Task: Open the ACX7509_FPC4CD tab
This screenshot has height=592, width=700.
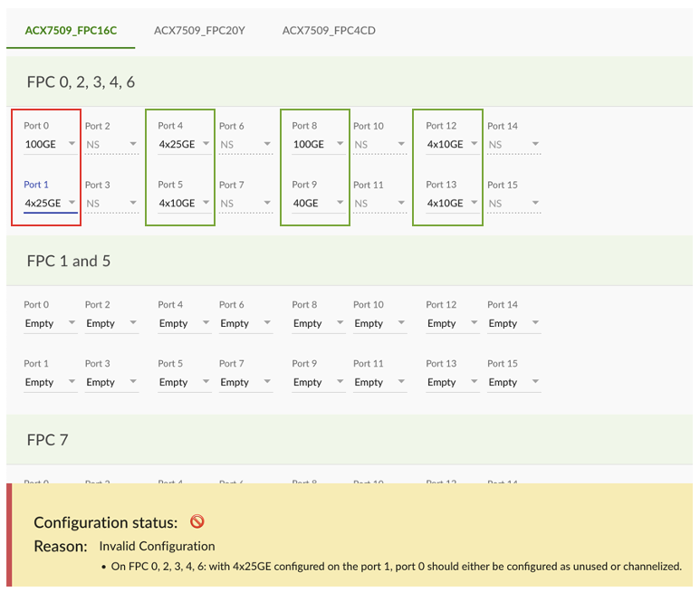Action: coord(329,31)
